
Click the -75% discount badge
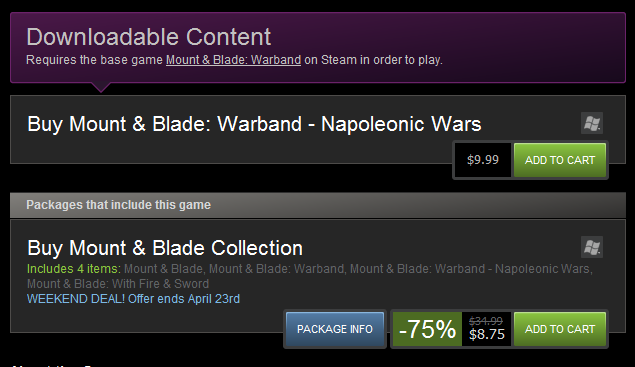tap(427, 329)
